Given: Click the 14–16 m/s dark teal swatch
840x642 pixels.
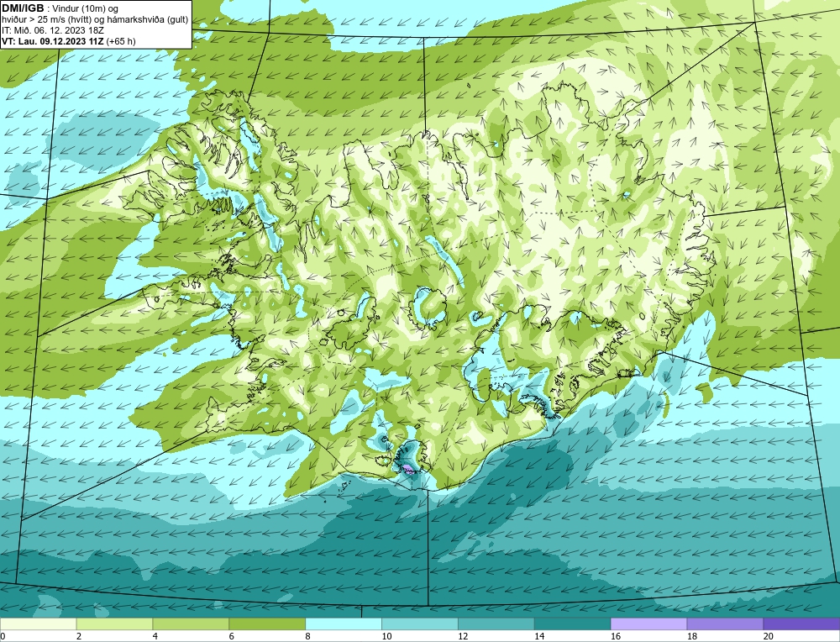Looking at the screenshot, I should pos(572,624).
